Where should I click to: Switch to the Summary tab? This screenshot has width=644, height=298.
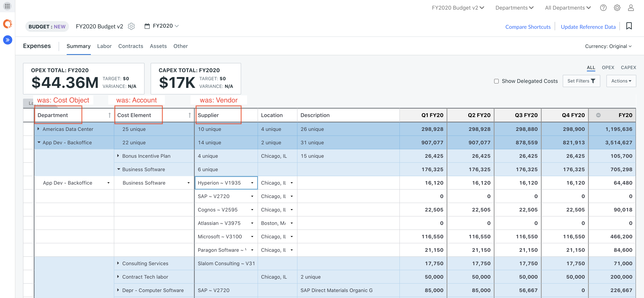79,46
